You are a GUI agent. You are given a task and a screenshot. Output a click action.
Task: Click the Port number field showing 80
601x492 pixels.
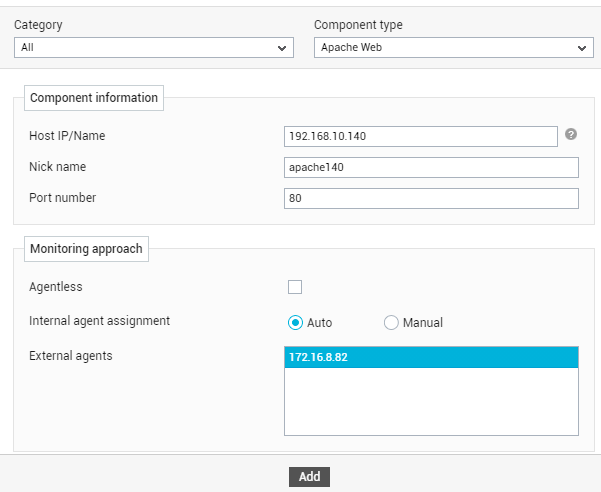pyautogui.click(x=431, y=198)
